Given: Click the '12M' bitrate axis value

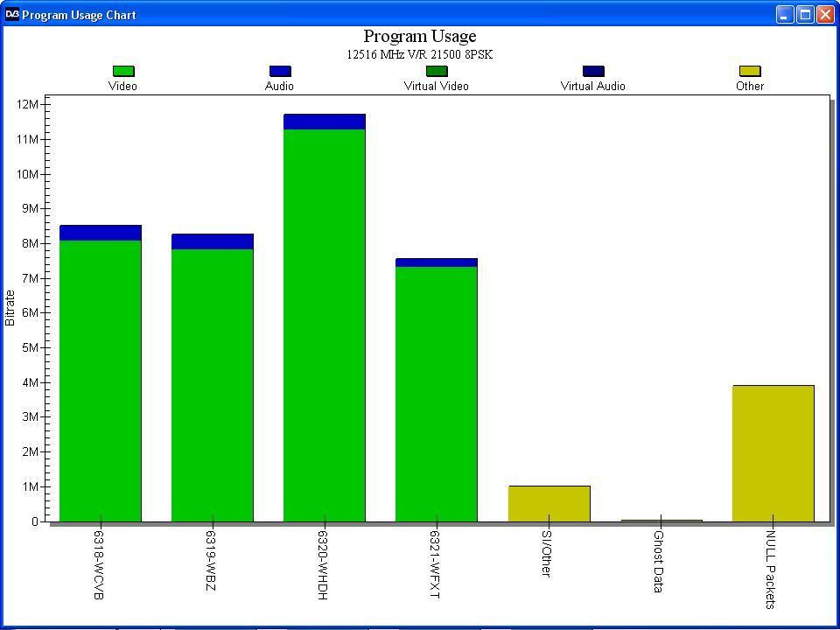Looking at the screenshot, I should coord(28,104).
